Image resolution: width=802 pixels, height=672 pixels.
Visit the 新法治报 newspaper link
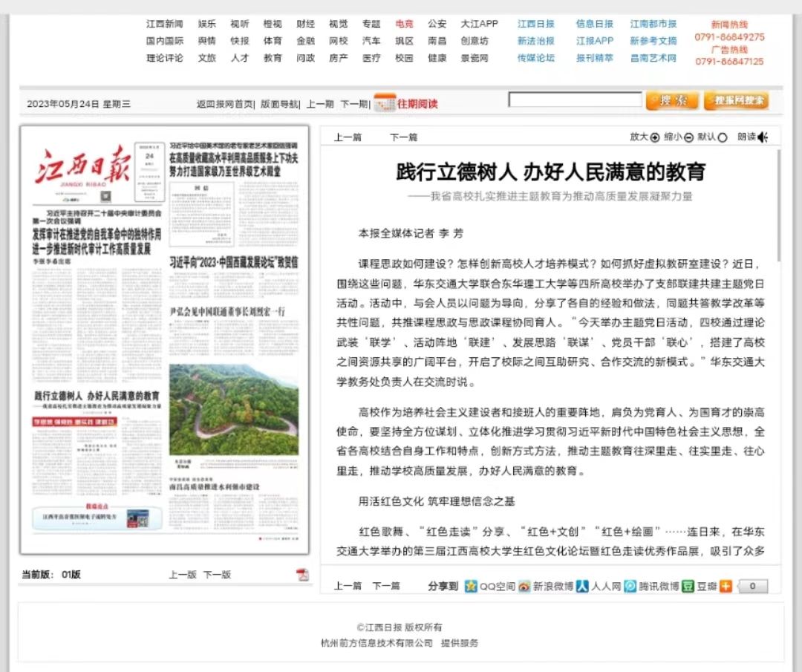[x=535, y=41]
